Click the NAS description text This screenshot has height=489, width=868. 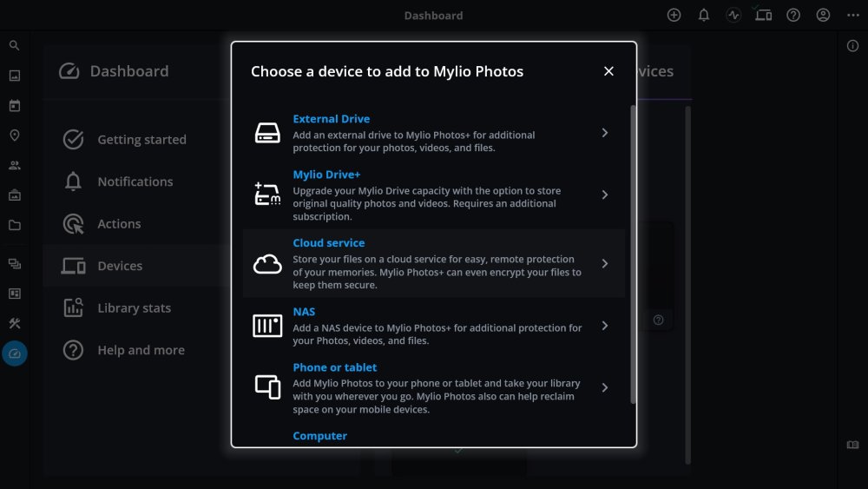tap(437, 334)
